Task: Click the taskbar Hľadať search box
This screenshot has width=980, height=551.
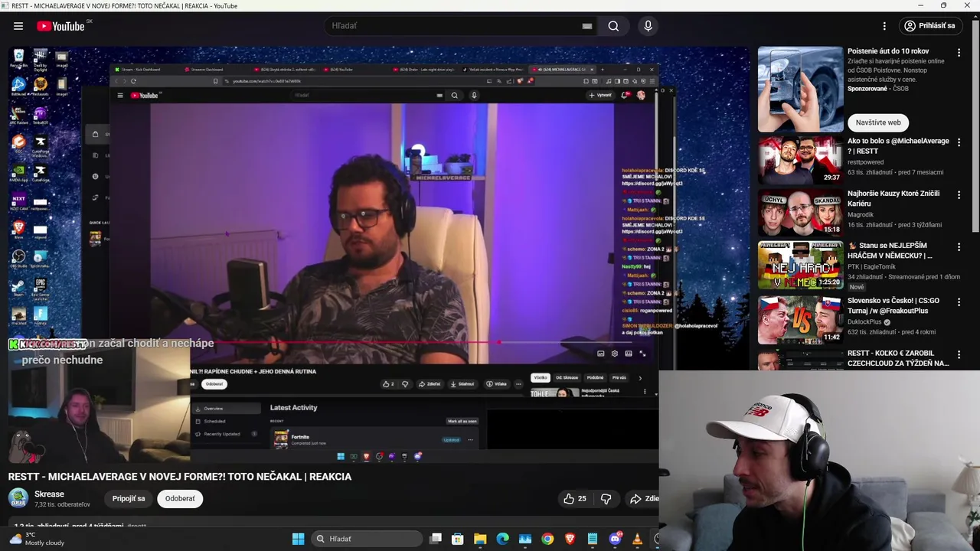Action: tap(365, 539)
